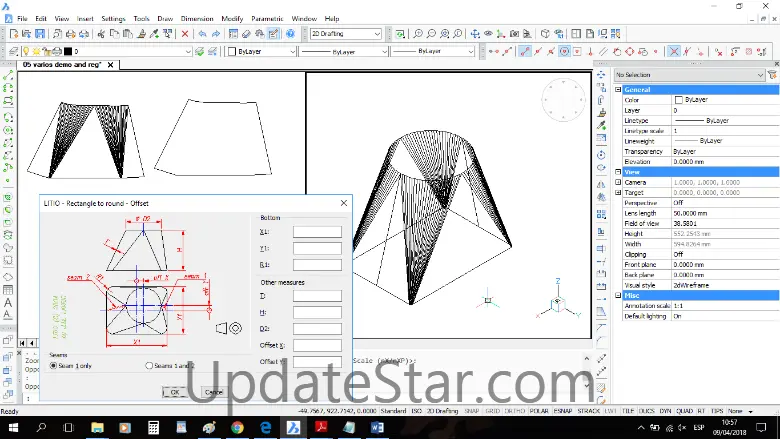Close the drawing document tab

coord(110,65)
